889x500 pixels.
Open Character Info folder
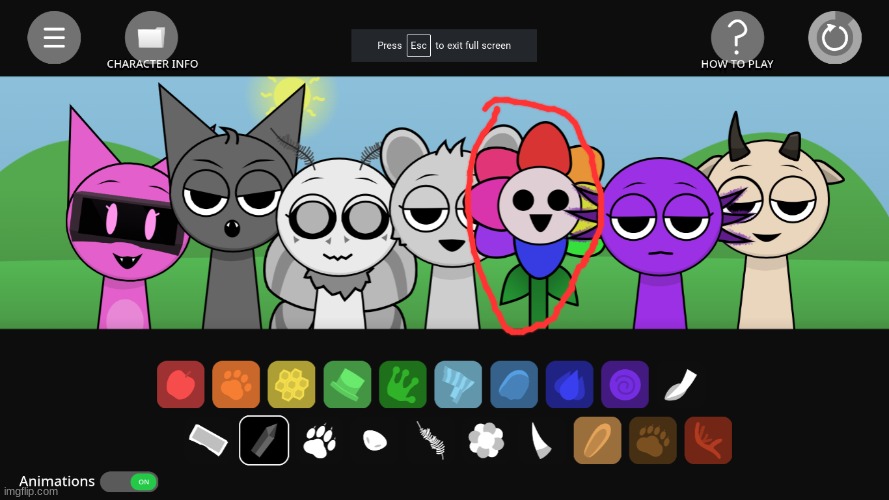tap(151, 37)
